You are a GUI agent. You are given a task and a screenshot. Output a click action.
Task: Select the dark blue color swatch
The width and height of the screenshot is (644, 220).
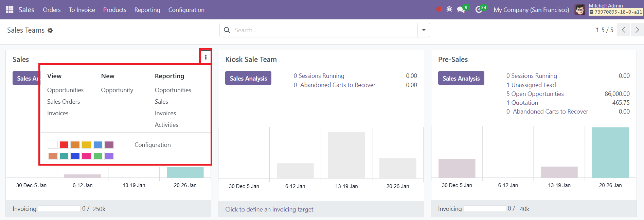click(75, 156)
